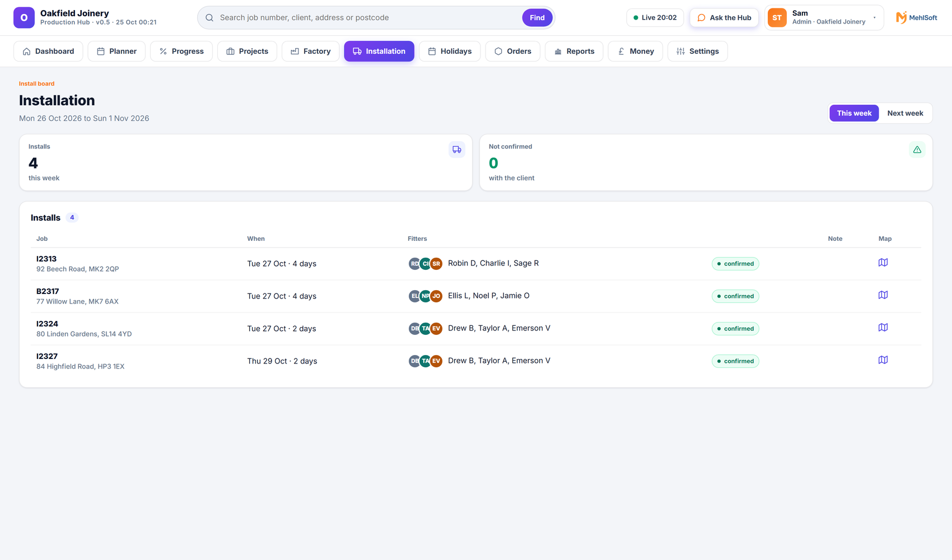Click the warning triangle in Not confirmed card
The image size is (952, 560).
click(x=917, y=150)
